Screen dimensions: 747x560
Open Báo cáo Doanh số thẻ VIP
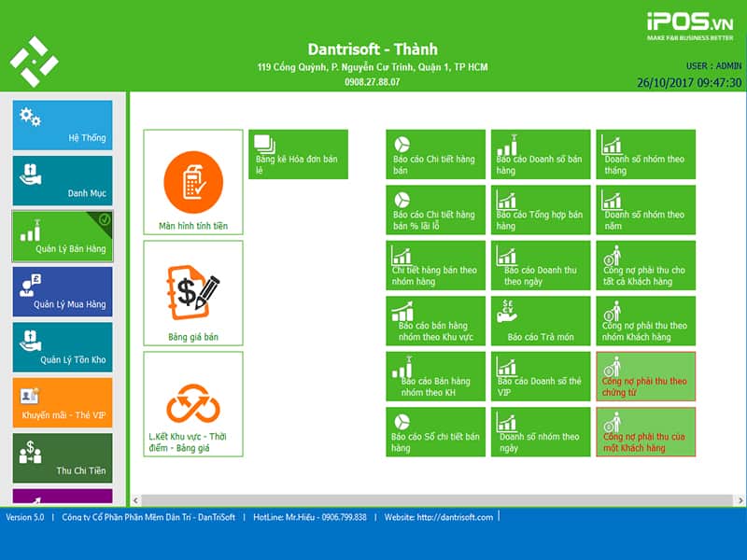point(541,376)
